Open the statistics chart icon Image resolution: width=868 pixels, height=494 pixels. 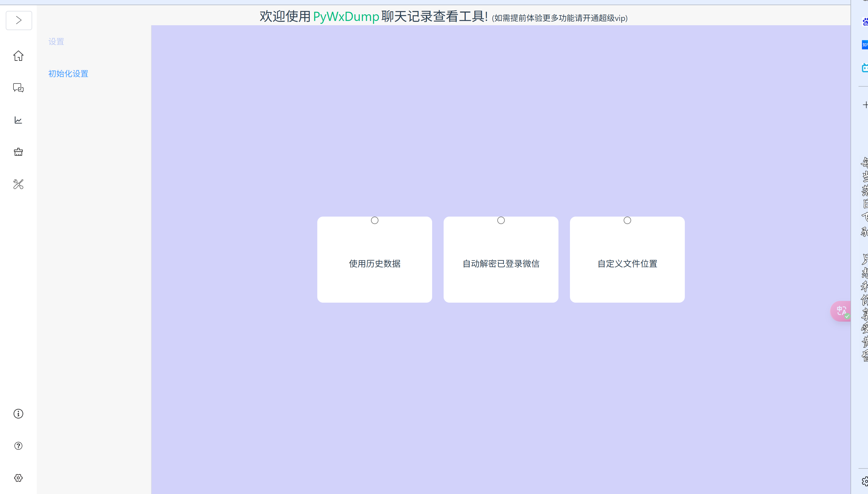pyautogui.click(x=18, y=120)
